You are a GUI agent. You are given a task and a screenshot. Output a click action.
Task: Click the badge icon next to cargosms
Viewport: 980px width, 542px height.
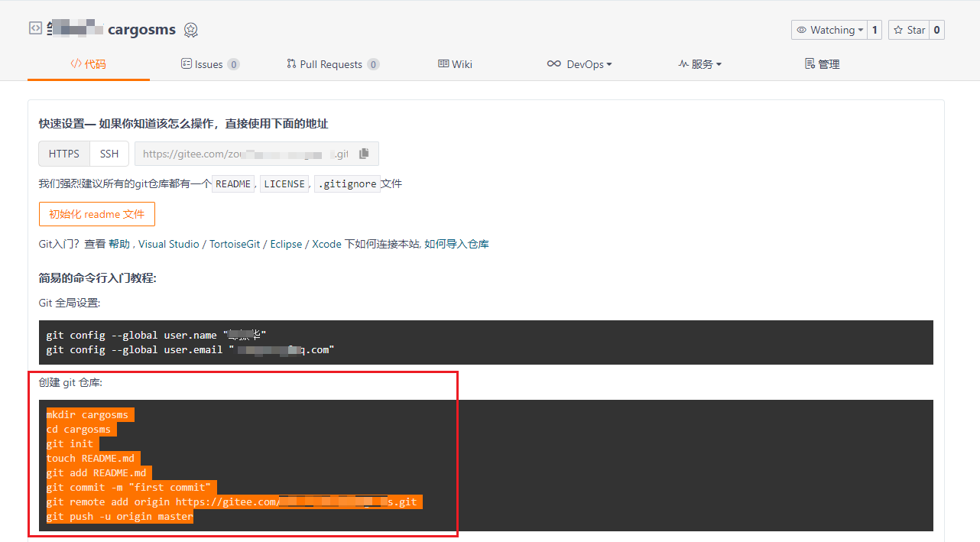[191, 30]
